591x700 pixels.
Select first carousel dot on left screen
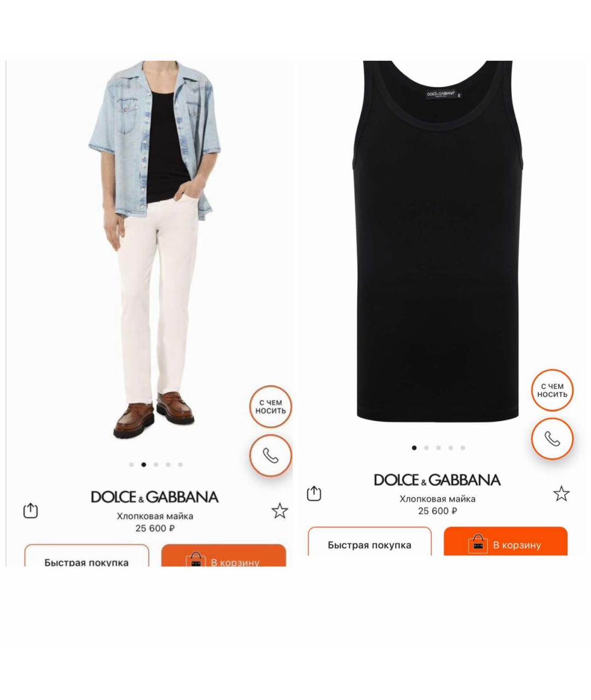coord(131,465)
